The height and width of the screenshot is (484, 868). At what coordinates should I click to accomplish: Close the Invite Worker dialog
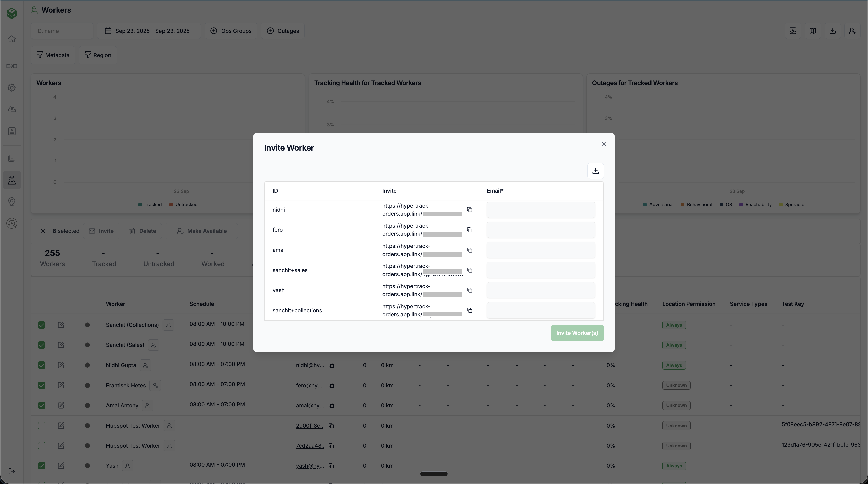click(x=603, y=144)
